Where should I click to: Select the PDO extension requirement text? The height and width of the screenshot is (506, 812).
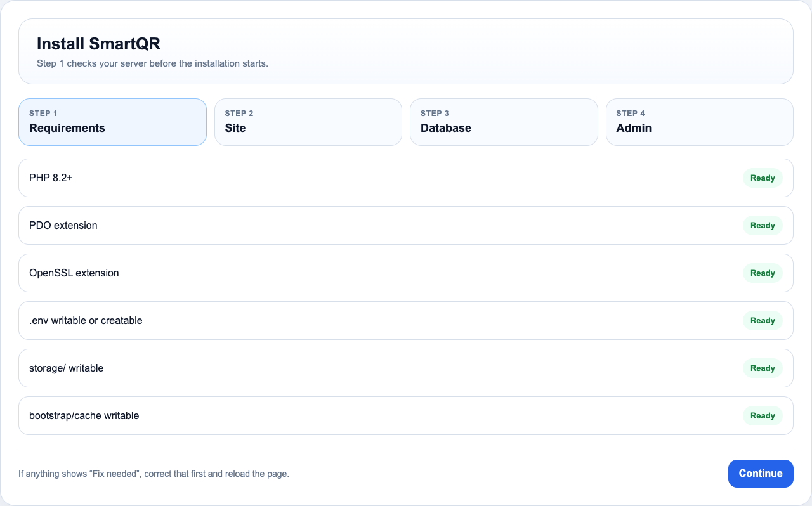(63, 226)
